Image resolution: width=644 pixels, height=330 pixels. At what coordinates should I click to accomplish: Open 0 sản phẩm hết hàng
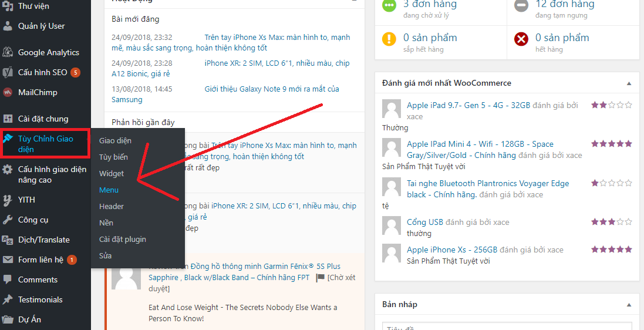562,38
